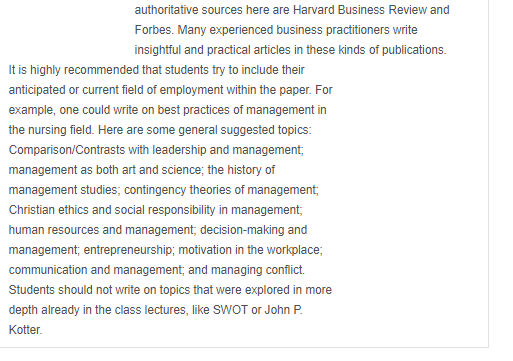
Task: Click 'motivation in the workplace' phrase
Action: [249, 250]
